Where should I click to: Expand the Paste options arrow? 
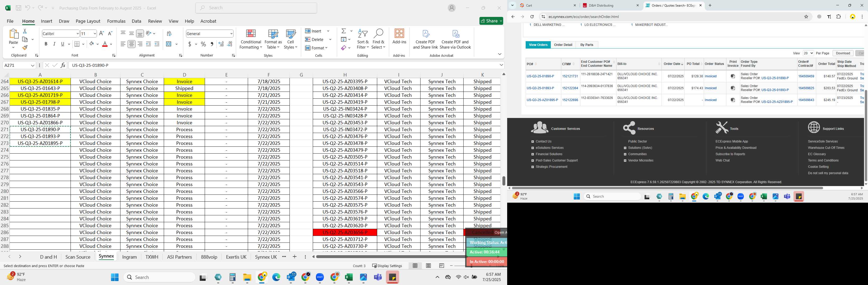coord(13,47)
